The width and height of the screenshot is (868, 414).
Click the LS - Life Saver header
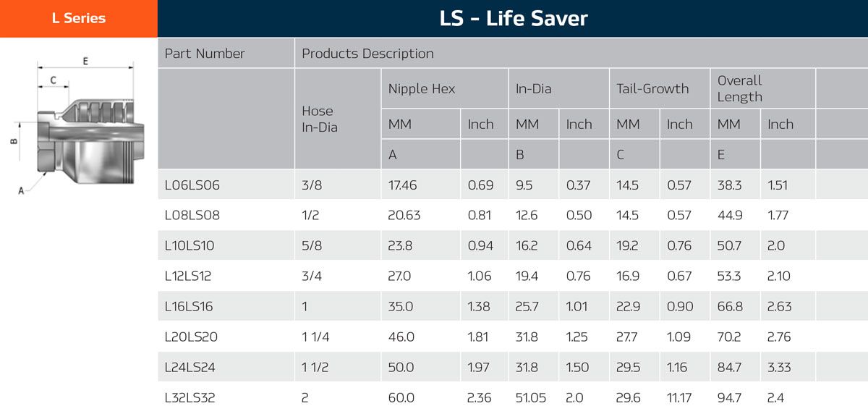tap(513, 19)
